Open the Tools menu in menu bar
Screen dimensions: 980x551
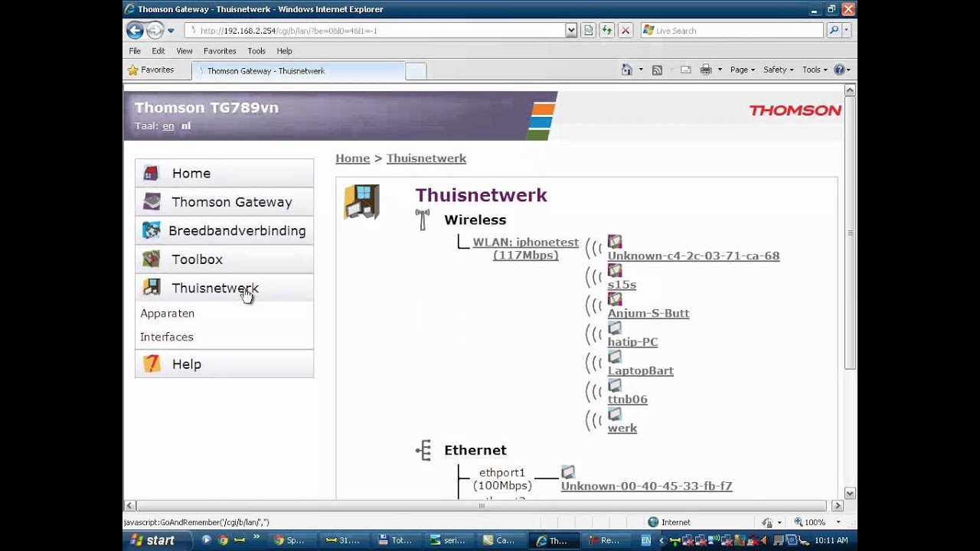[x=256, y=51]
